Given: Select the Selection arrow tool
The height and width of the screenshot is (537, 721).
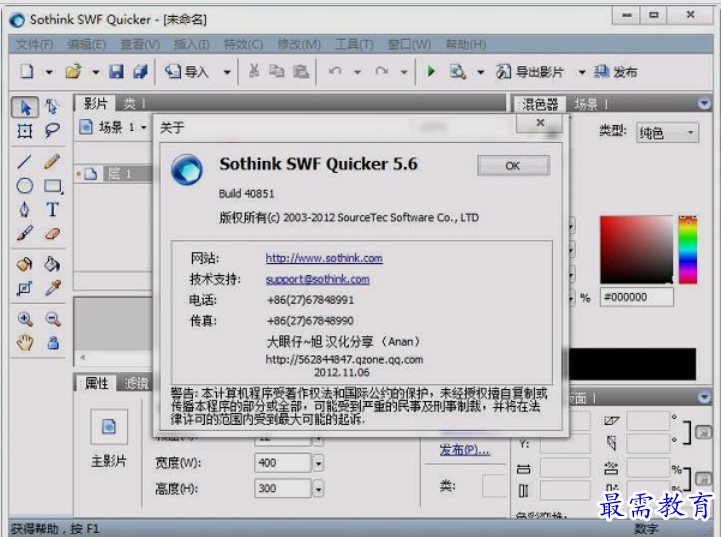Looking at the screenshot, I should (25, 107).
